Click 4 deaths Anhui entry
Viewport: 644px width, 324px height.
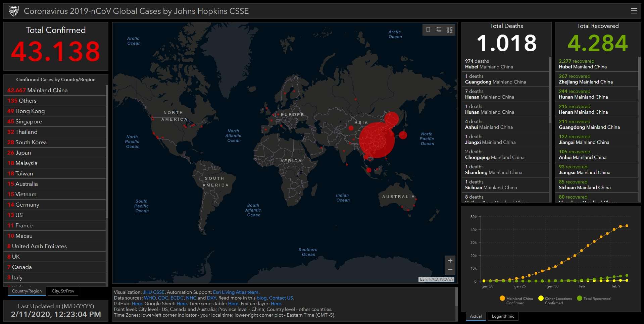[x=505, y=124]
